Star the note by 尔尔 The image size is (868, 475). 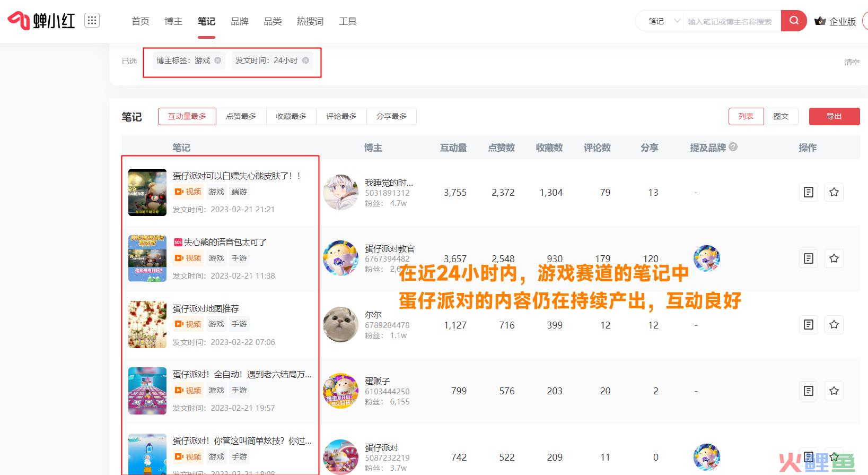[x=834, y=324]
